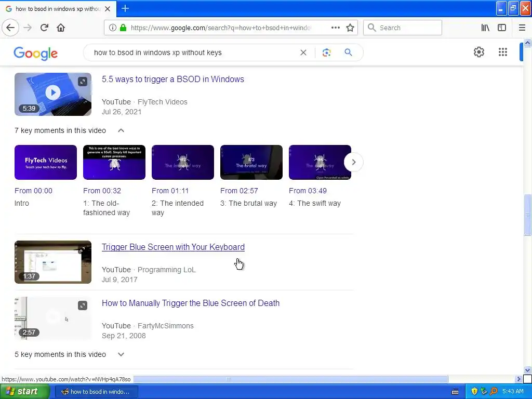This screenshot has height=399, width=532.
Task: Submit search with blue magnifier icon
Action: pos(348,52)
